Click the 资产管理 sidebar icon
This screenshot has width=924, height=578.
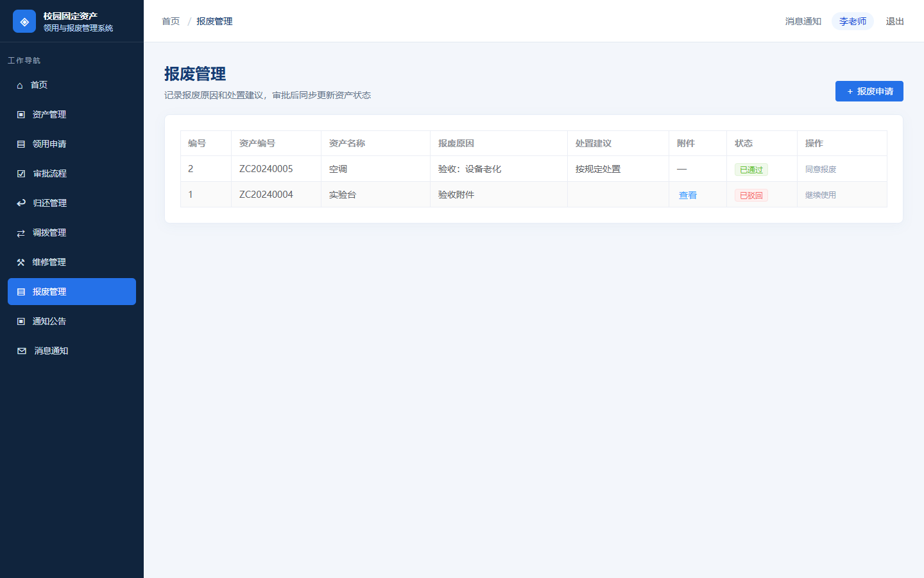pos(21,114)
